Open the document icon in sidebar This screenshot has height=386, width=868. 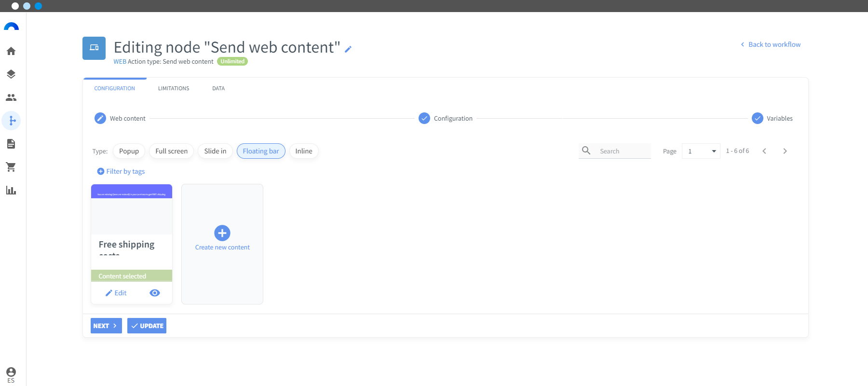tap(11, 144)
